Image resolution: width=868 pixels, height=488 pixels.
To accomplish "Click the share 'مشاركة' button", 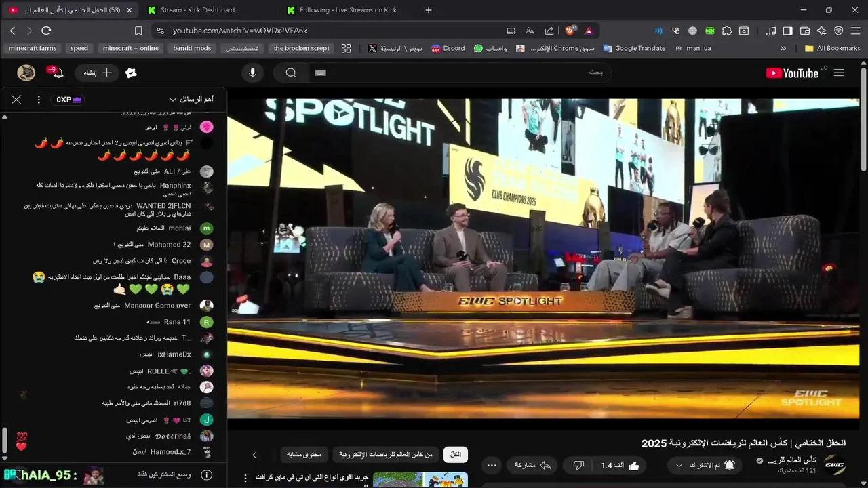I will 532,465.
